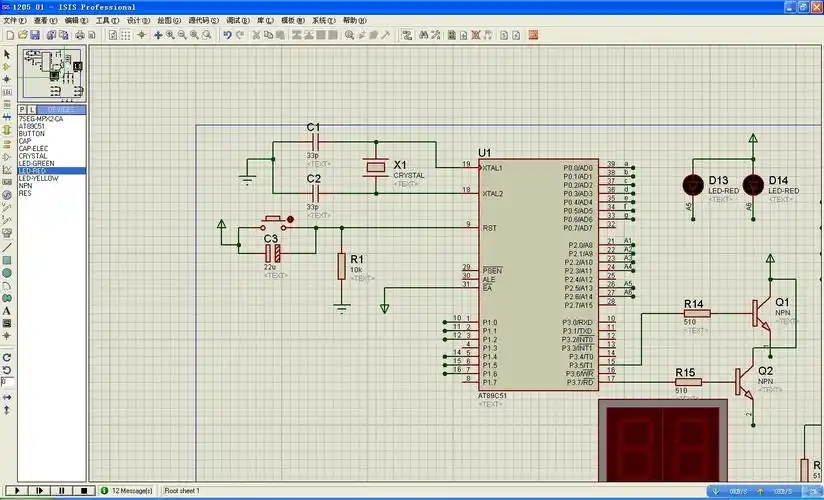Click the 'P' pick devices button
Image resolution: width=824 pixels, height=500 pixels.
(x=23, y=109)
